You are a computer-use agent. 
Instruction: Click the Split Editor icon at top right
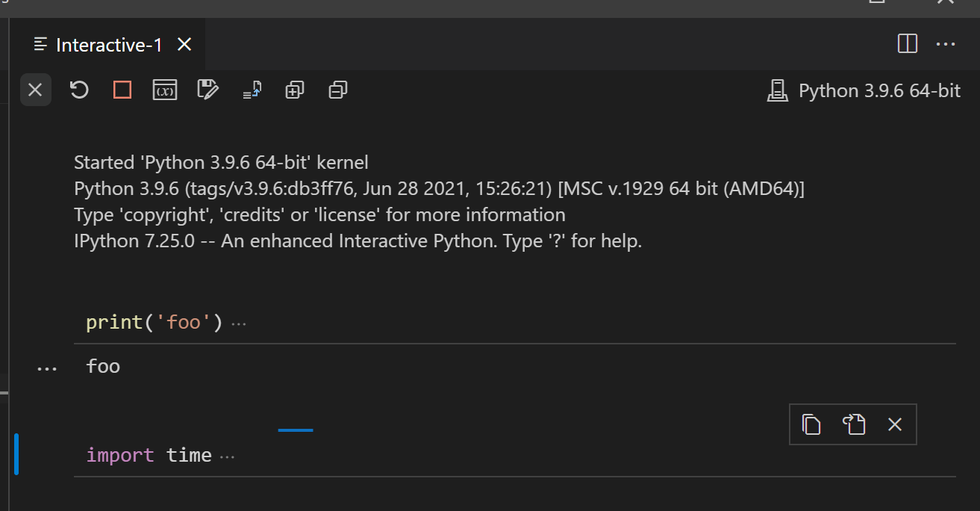[906, 43]
